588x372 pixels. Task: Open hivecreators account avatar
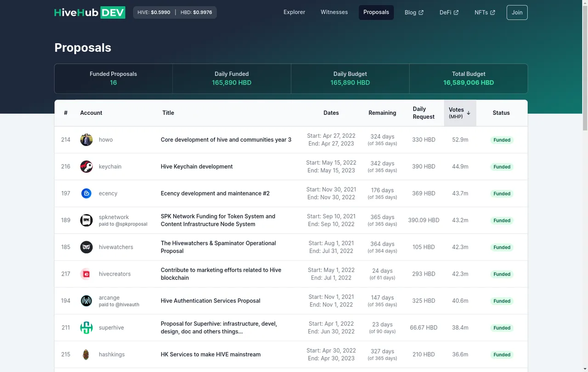click(x=86, y=274)
